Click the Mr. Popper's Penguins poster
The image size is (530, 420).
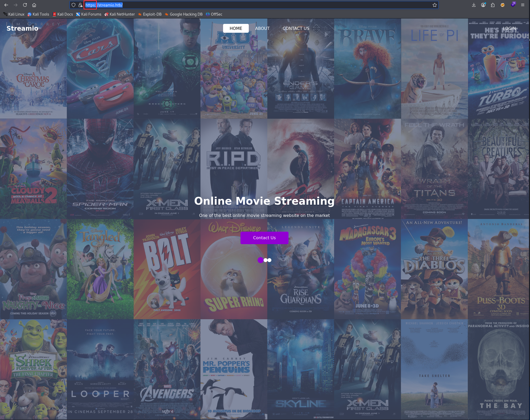pos(234,369)
